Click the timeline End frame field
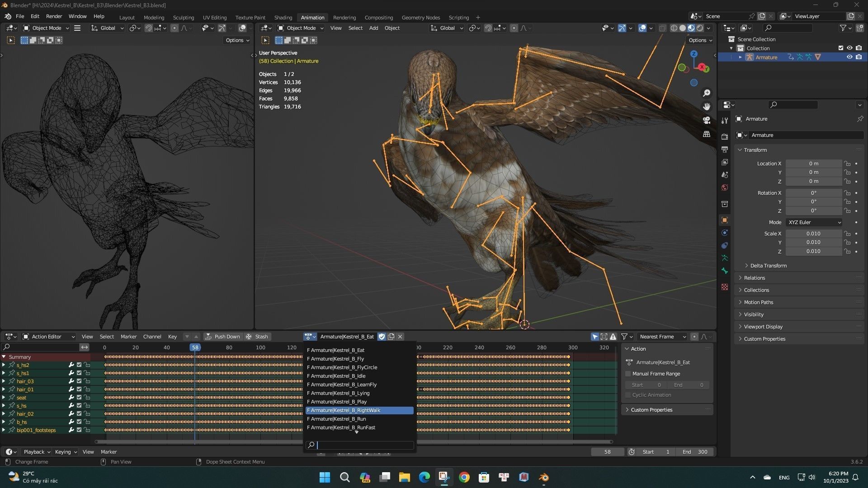 click(695, 452)
